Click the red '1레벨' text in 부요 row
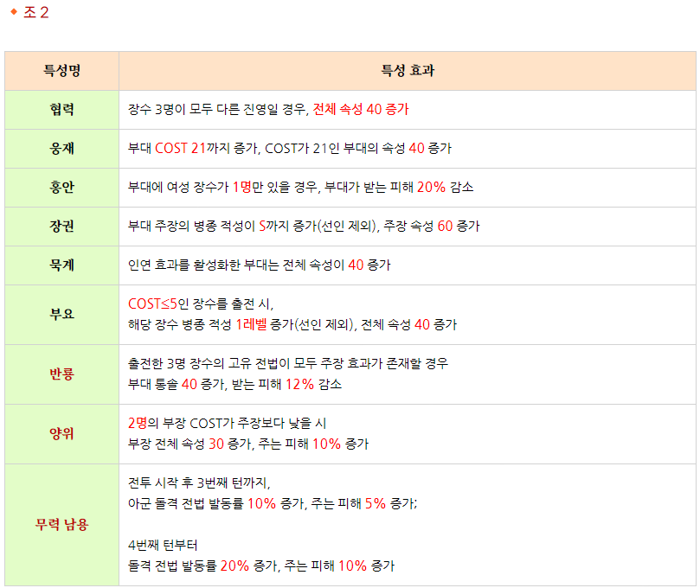 coord(251,324)
